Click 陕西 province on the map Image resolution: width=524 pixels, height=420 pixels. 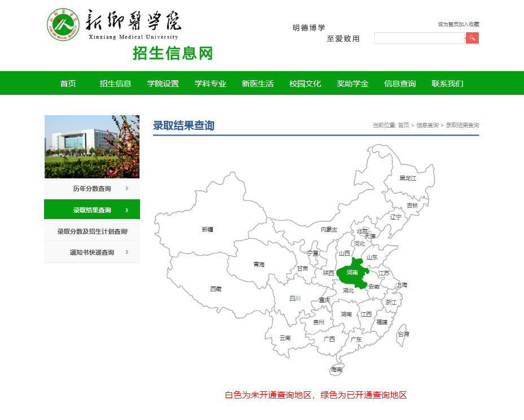point(329,273)
